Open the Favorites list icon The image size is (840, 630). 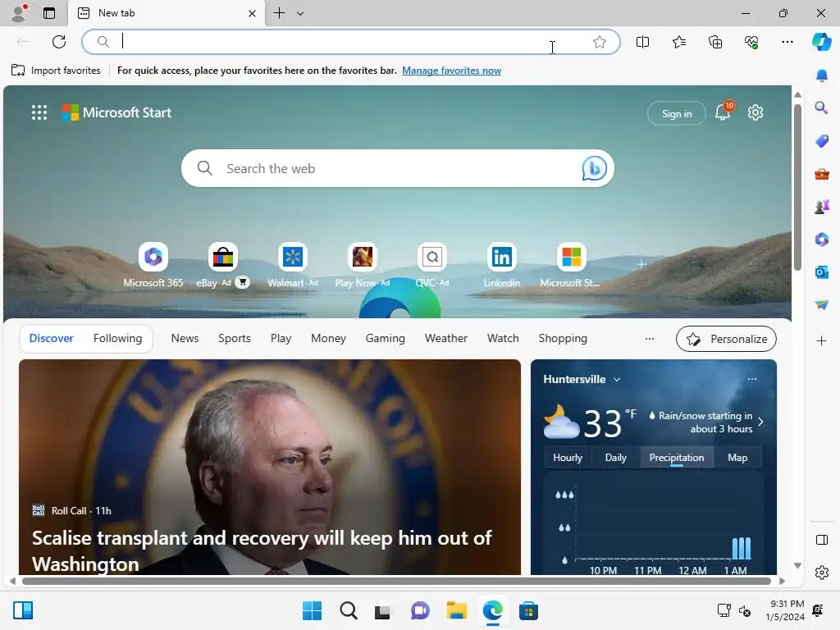coord(678,42)
